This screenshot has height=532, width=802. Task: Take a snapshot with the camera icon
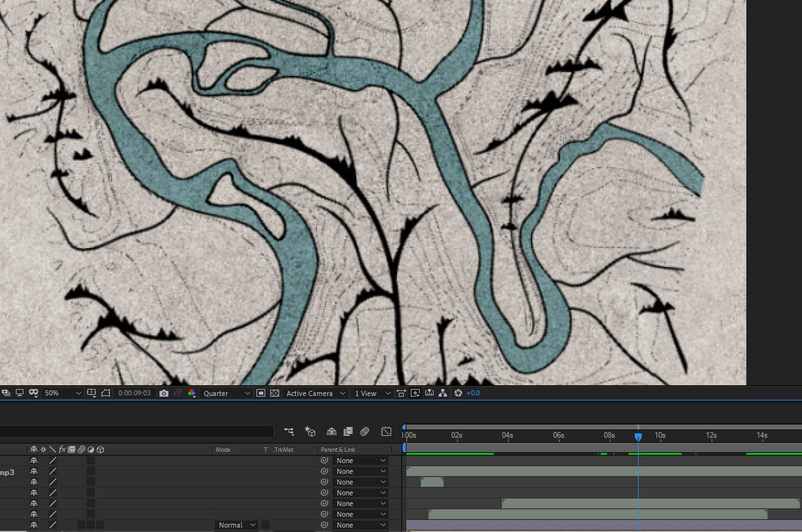tap(164, 393)
